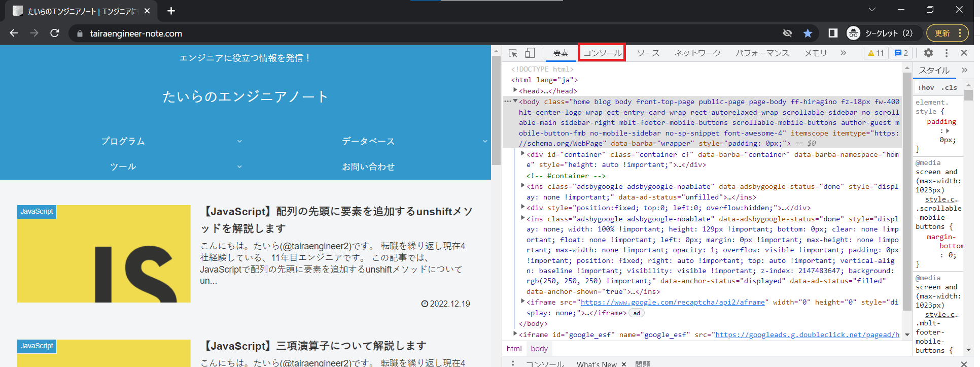Open the recaptcha iframe src link
Image resolution: width=980 pixels, height=367 pixels.
tap(673, 303)
